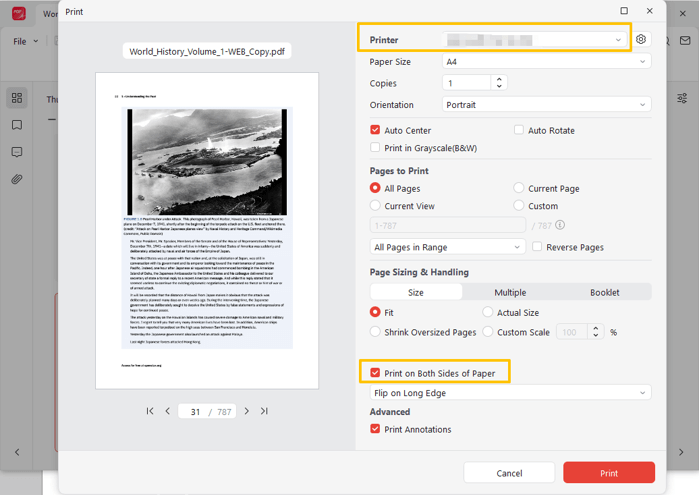Image resolution: width=700 pixels, height=495 pixels.
Task: Switch to Size tab
Action: coord(416,292)
